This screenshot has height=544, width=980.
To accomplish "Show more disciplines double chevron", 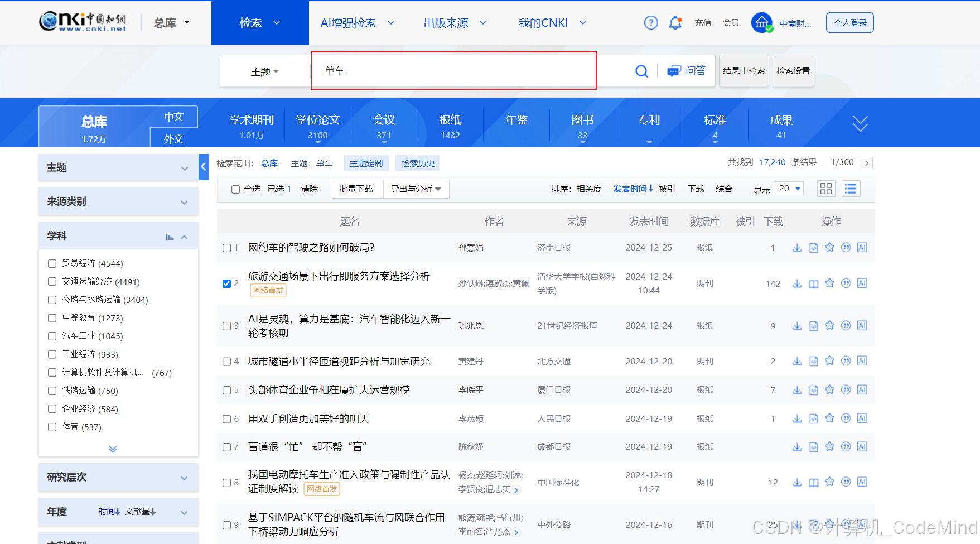I will [x=113, y=449].
